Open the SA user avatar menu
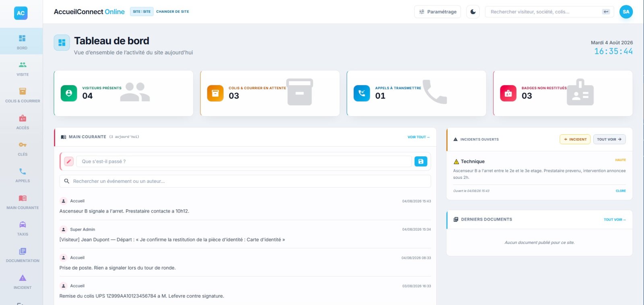 pyautogui.click(x=626, y=12)
